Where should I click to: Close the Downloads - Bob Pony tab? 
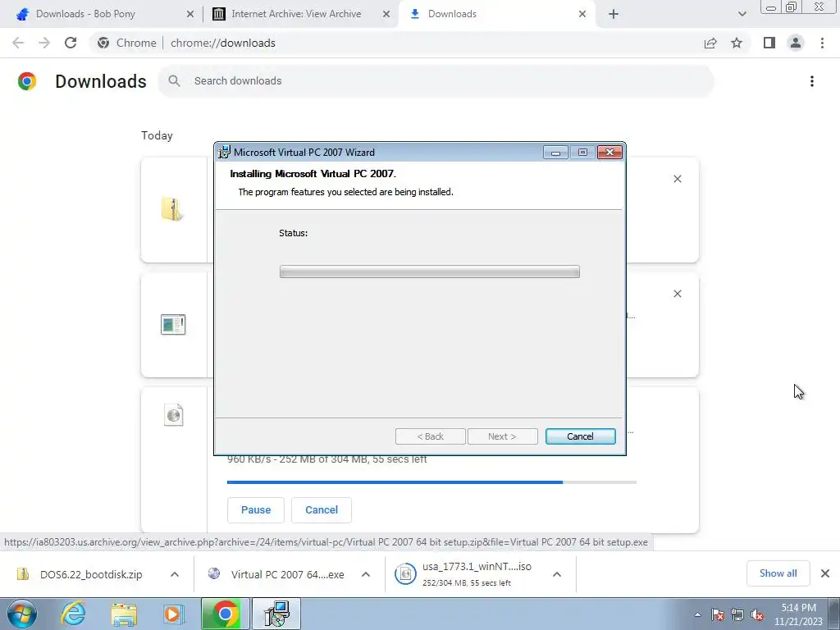[x=189, y=14]
